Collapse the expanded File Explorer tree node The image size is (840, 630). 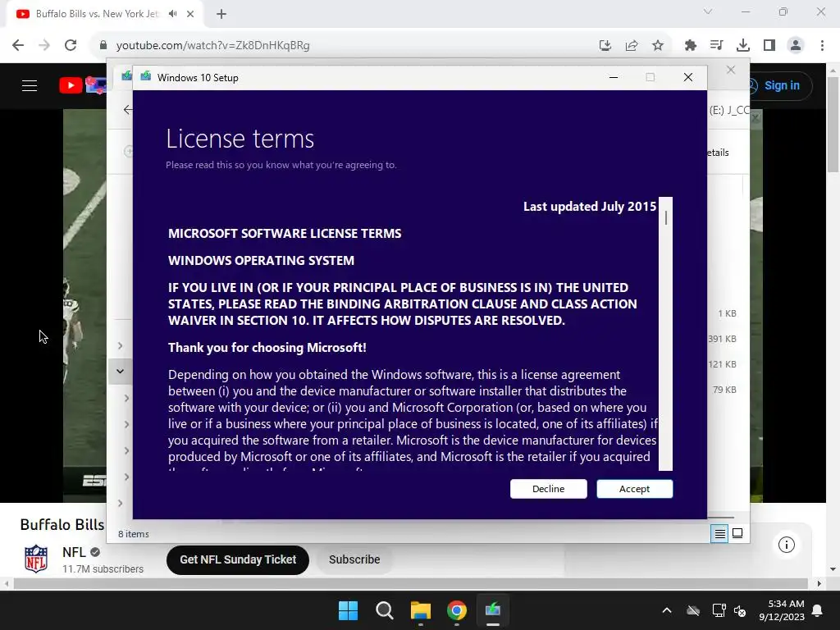click(120, 372)
